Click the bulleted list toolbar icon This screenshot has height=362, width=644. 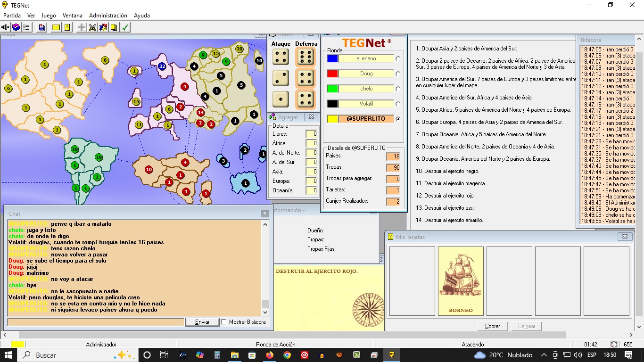[27, 27]
